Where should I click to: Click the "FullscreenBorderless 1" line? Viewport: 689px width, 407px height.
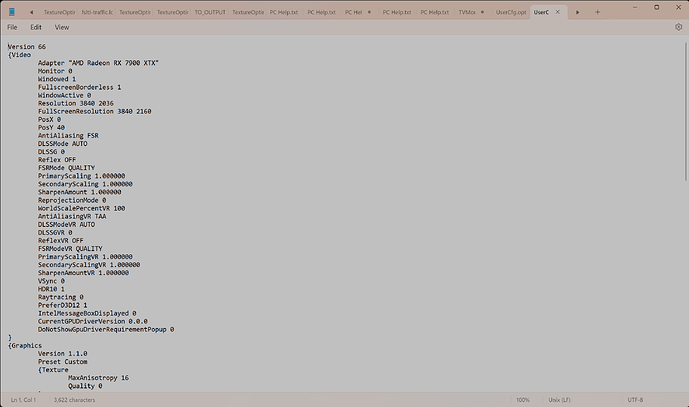point(80,87)
